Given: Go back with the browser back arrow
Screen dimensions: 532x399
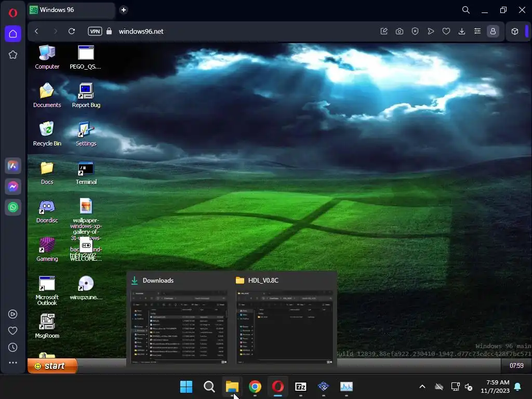Looking at the screenshot, I should [37, 31].
